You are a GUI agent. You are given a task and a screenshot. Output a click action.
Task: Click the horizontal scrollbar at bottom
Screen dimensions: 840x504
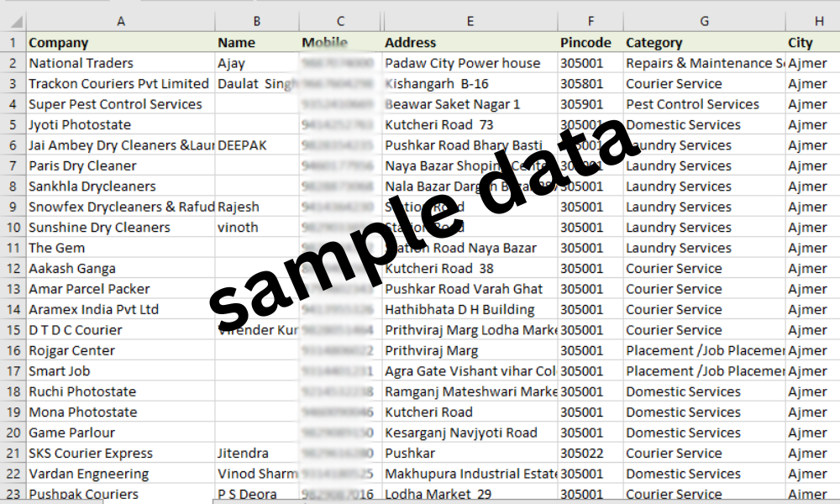(x=525, y=501)
